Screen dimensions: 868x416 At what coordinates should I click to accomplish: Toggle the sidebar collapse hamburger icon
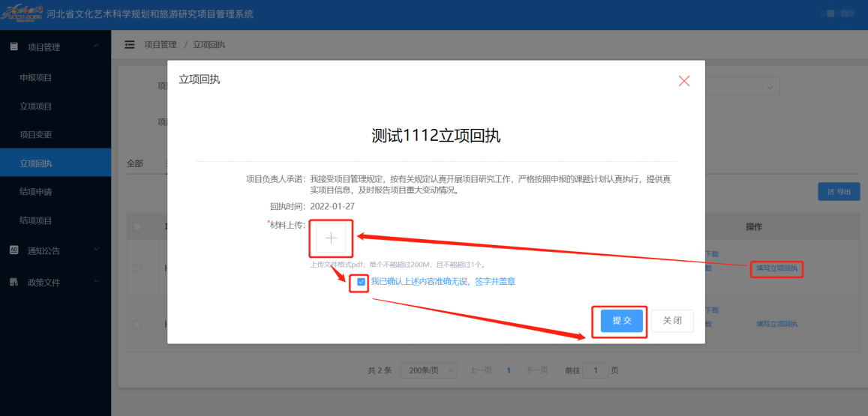pos(130,45)
